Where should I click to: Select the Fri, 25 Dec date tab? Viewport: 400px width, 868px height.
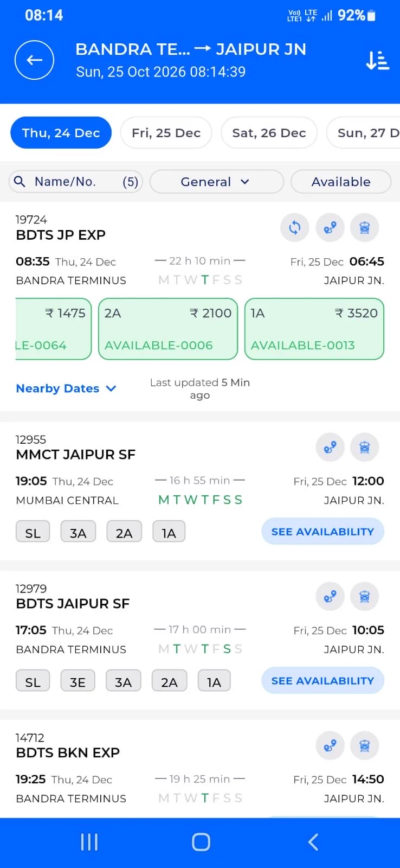[166, 133]
